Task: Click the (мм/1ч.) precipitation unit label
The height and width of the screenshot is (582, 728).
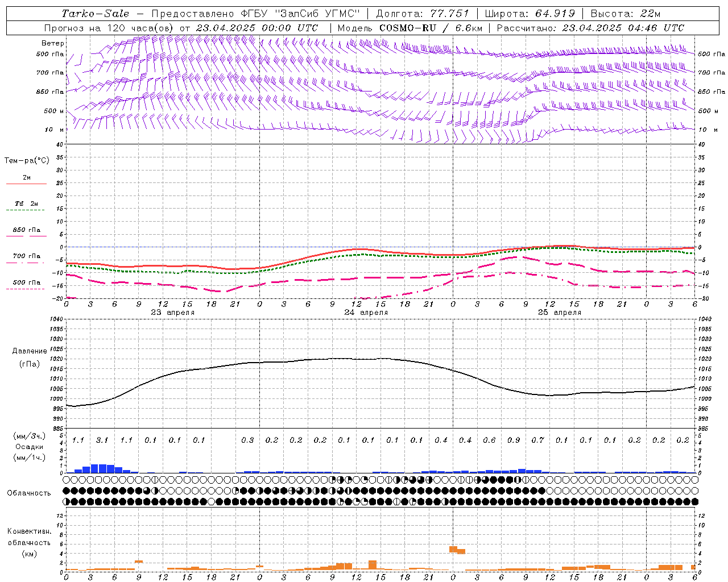Action: (30, 458)
